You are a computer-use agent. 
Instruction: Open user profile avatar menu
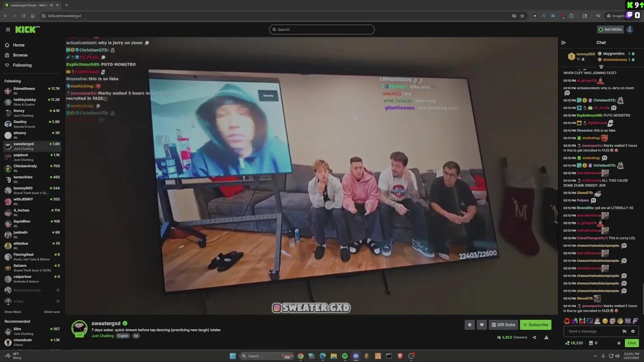coord(629,30)
